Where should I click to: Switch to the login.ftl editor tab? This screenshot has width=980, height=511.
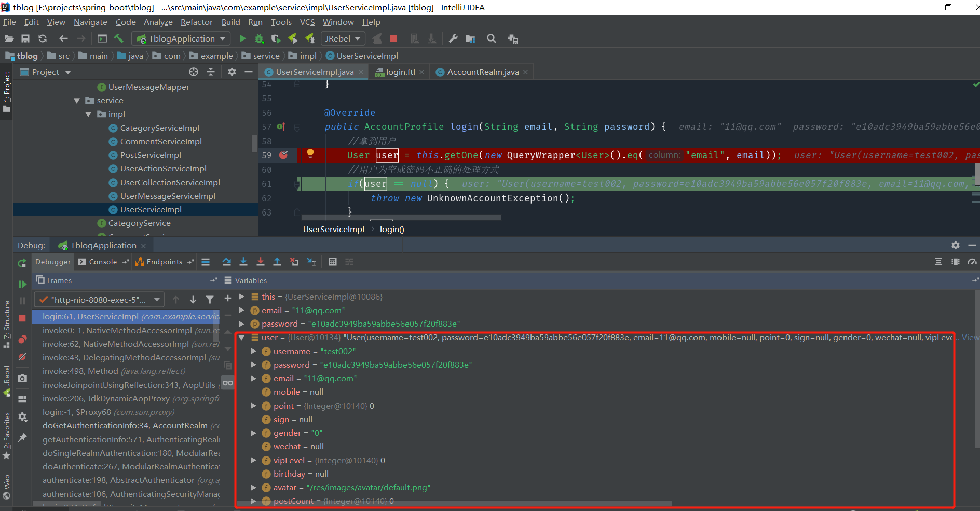click(x=400, y=72)
